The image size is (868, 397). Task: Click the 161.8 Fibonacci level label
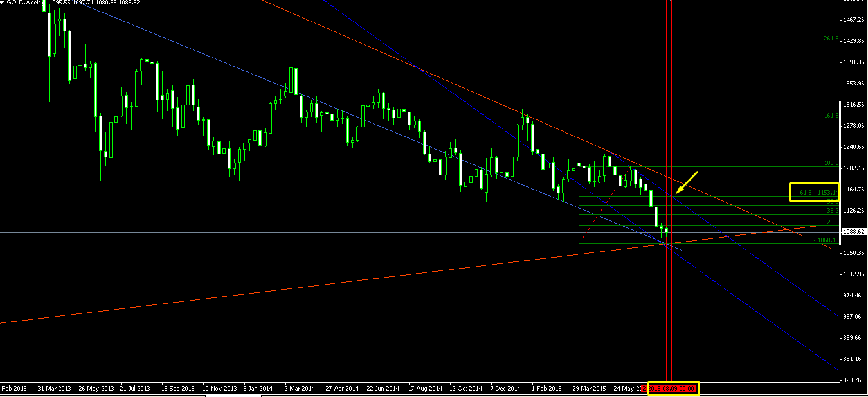pos(831,116)
